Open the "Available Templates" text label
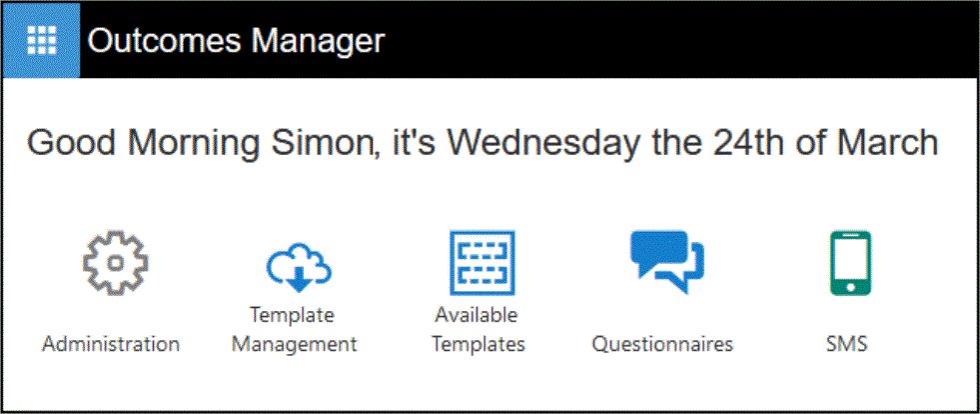Viewport: 980px width, 414px height. tap(480, 330)
